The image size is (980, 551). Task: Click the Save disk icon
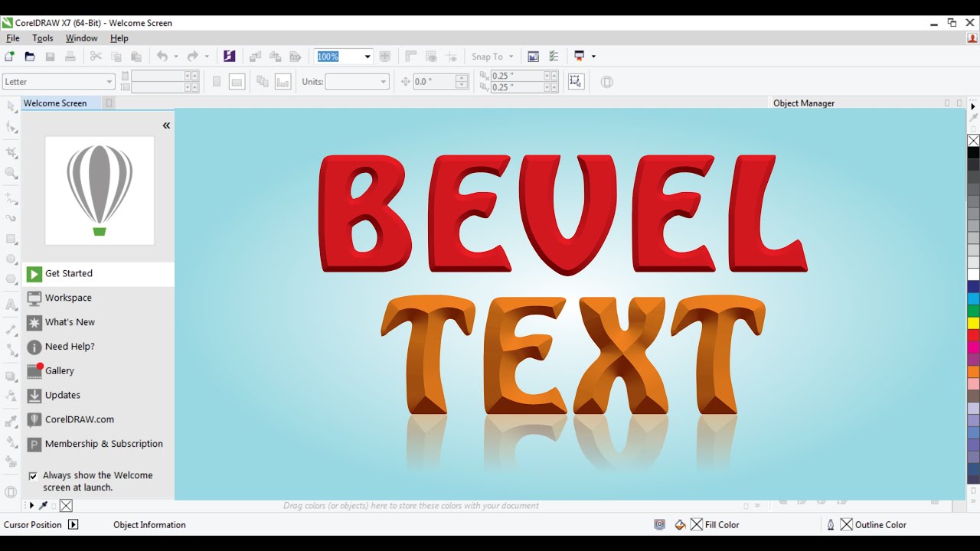coord(50,56)
